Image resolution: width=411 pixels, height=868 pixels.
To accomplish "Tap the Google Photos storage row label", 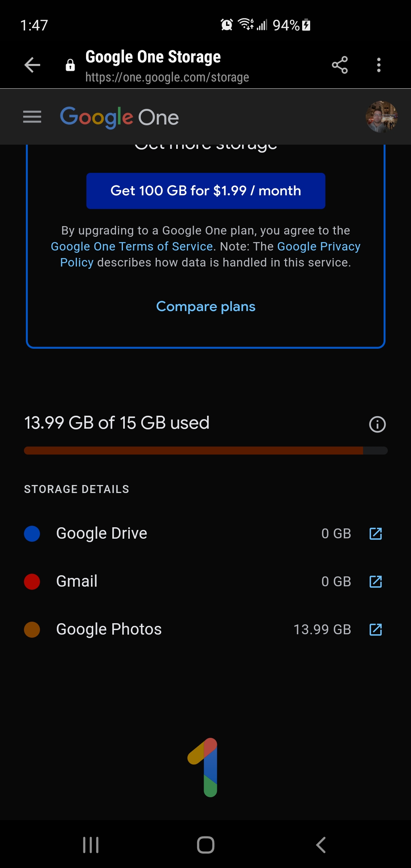I will click(109, 629).
